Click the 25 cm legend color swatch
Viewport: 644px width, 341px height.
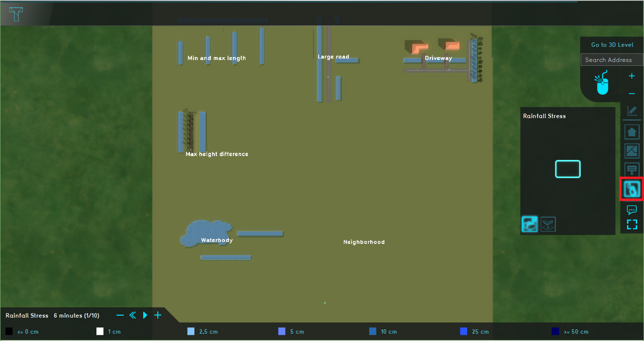[464, 332]
